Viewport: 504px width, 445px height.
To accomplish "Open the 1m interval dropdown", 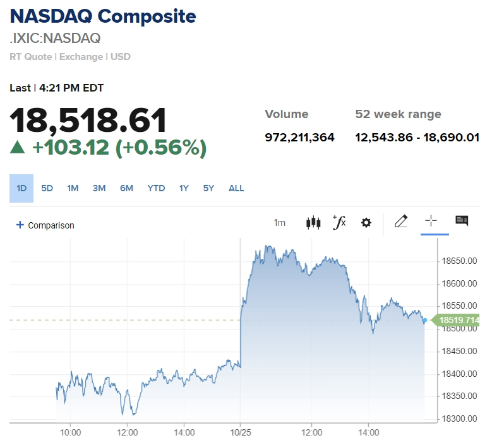I will click(x=279, y=223).
